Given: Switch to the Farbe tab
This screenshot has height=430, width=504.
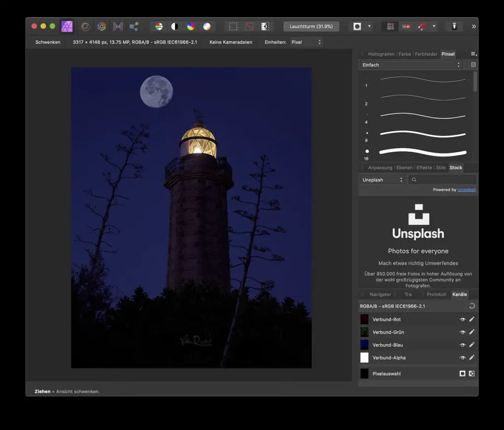Looking at the screenshot, I should (405, 54).
